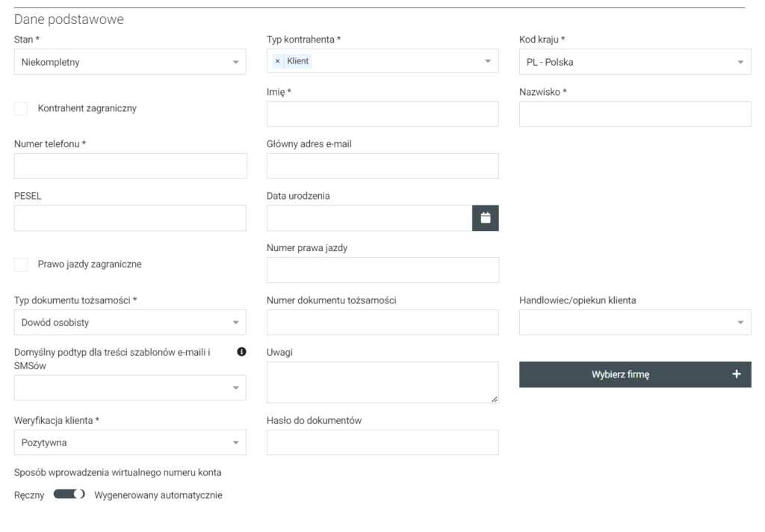The width and height of the screenshot is (765, 532).
Task: Focus the Nazwisko text field
Action: [x=635, y=114]
